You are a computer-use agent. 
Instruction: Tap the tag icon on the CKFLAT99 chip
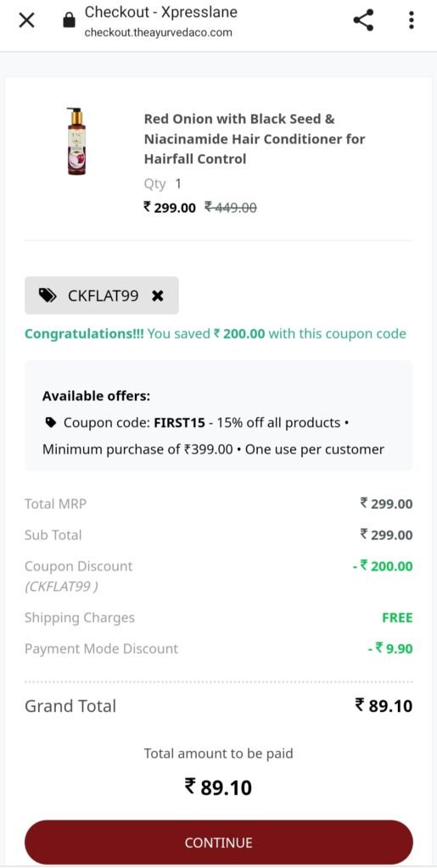48,296
